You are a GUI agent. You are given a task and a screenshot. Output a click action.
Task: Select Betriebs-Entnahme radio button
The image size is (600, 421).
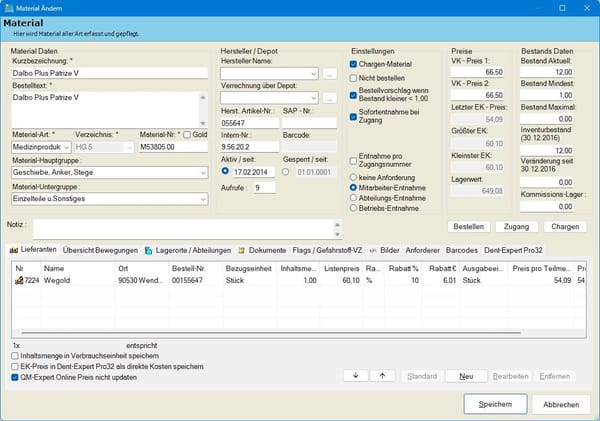(x=353, y=208)
